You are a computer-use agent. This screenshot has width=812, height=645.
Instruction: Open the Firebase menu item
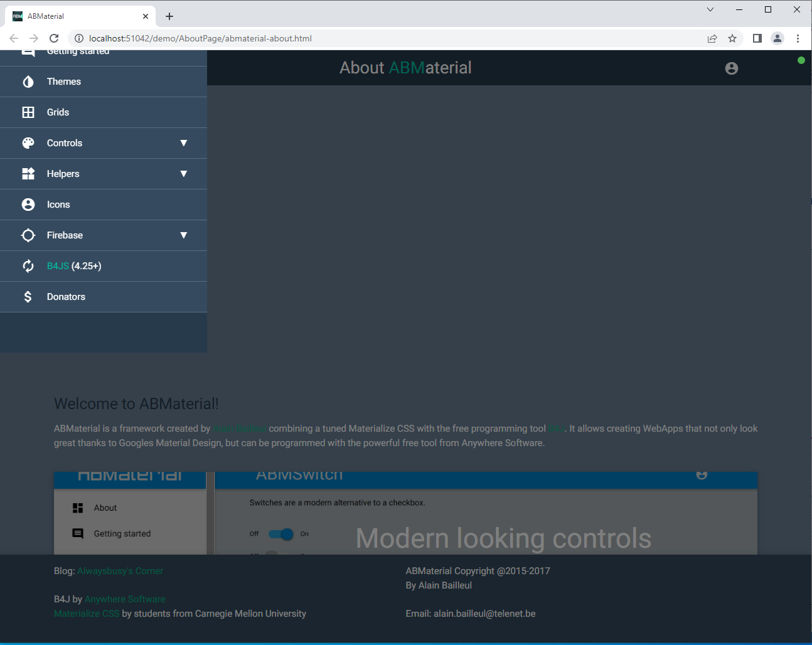(x=104, y=235)
